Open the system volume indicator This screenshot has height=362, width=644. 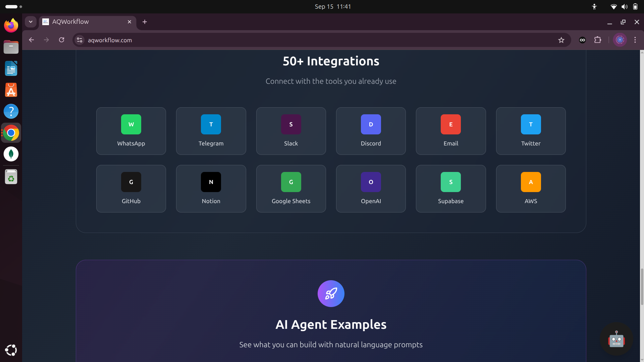(x=624, y=7)
